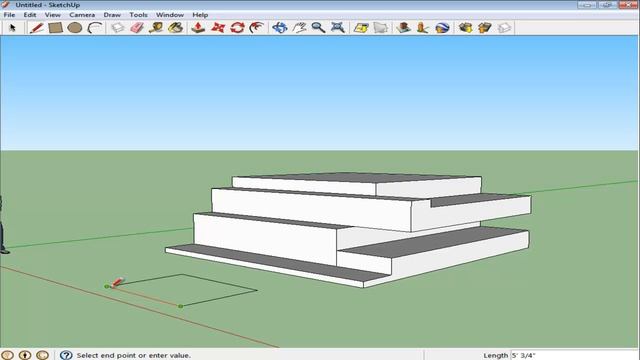
Task: Click the help question-mark status icon
Action: coord(66,355)
